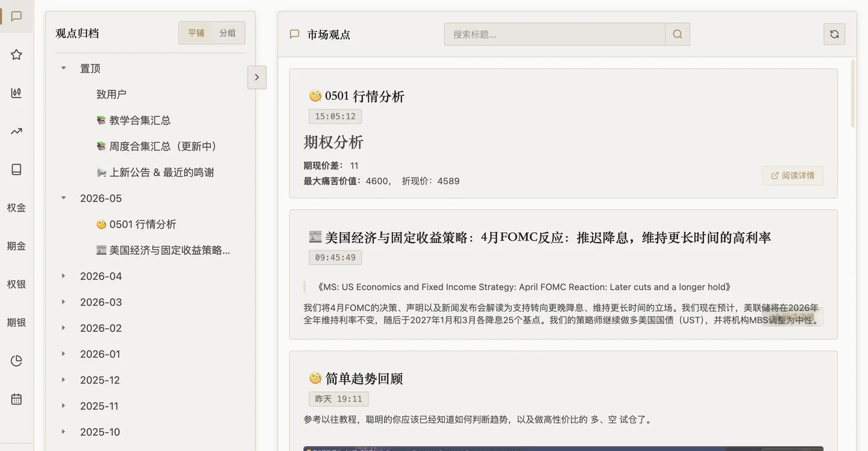Image resolution: width=868 pixels, height=451 pixels.
Task: Click 阅读详情 button on 0501 card
Action: click(793, 175)
